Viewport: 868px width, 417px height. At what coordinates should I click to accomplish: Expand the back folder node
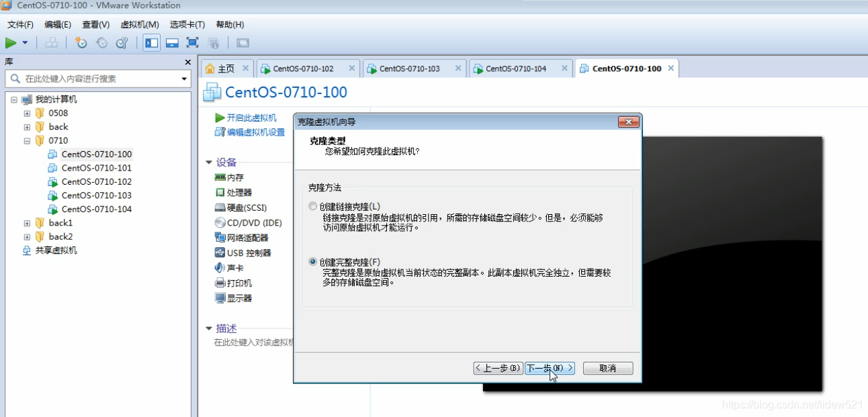click(27, 127)
